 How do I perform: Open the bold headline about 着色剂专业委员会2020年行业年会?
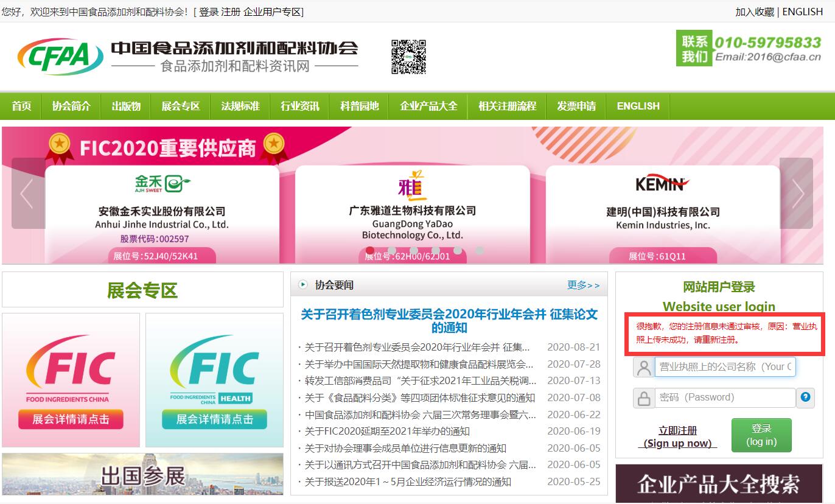point(449,321)
